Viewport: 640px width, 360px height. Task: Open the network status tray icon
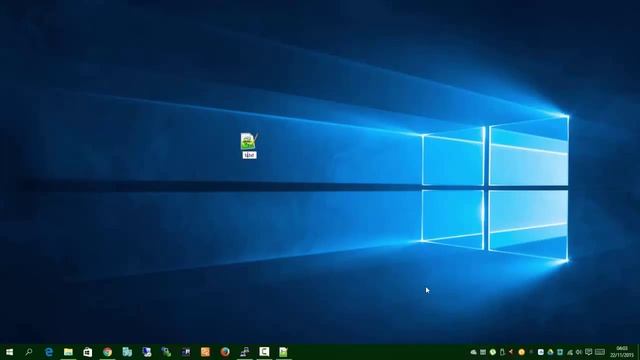coord(569,352)
